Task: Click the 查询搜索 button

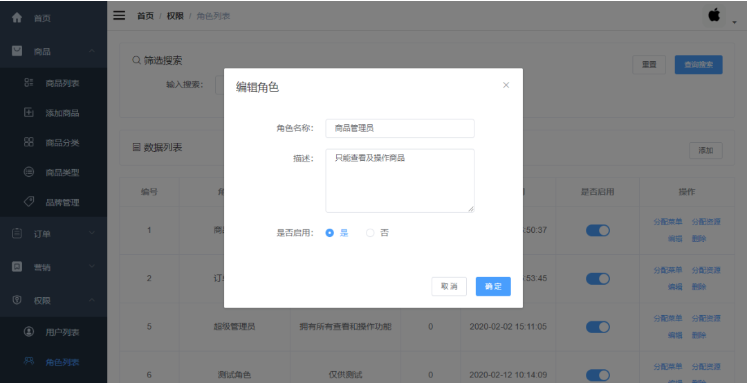Action: click(x=698, y=64)
